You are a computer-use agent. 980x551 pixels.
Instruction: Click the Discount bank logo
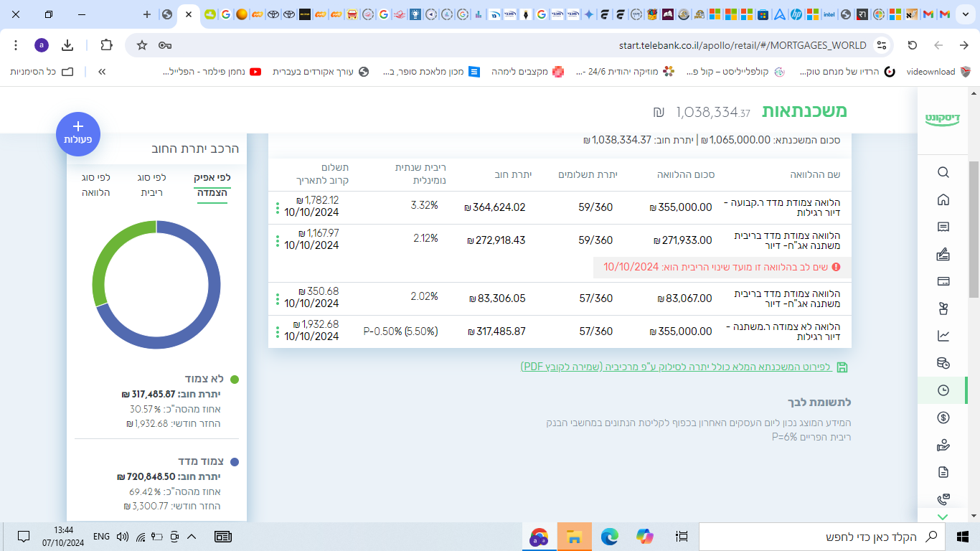[x=943, y=119]
